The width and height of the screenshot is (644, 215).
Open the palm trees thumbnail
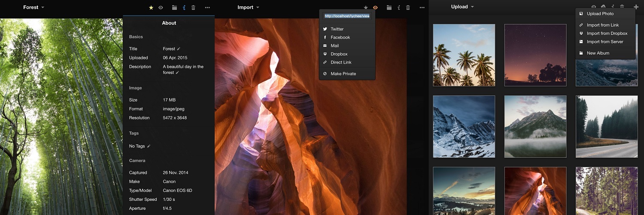click(464, 55)
